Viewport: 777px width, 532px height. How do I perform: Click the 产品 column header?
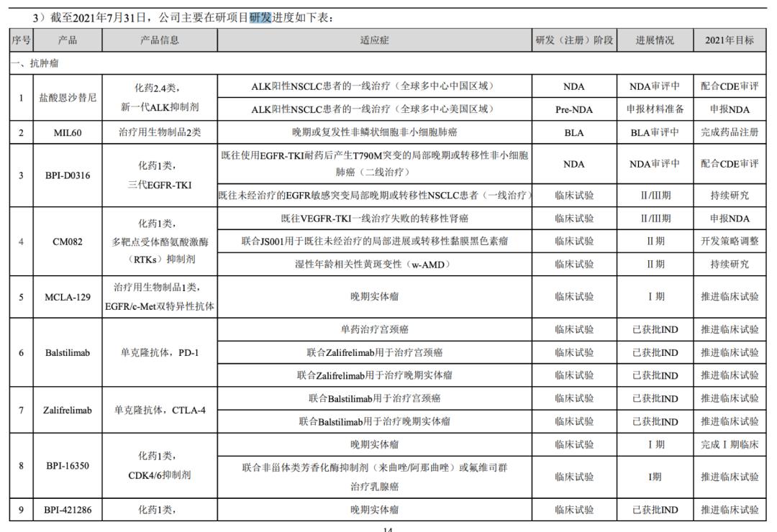coord(63,40)
